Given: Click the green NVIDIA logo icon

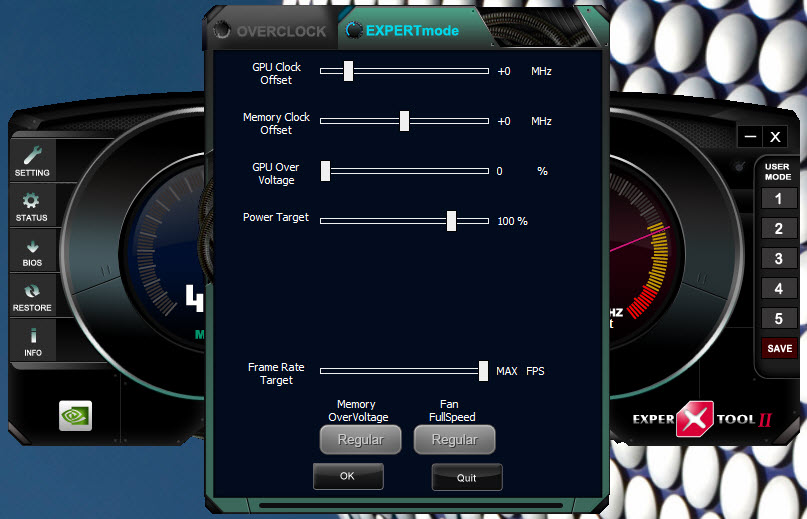Looking at the screenshot, I should pyautogui.click(x=76, y=416).
